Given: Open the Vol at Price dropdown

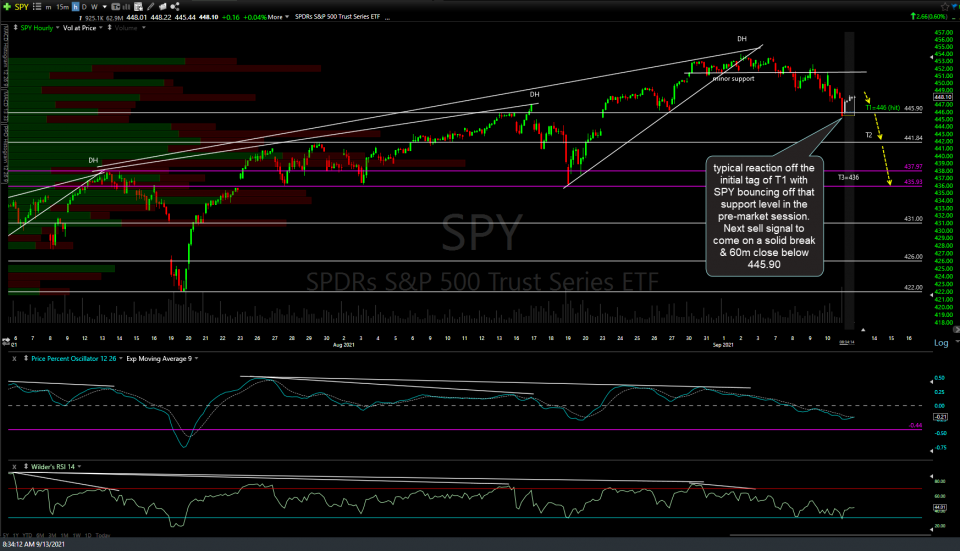Looking at the screenshot, I should [x=101, y=28].
